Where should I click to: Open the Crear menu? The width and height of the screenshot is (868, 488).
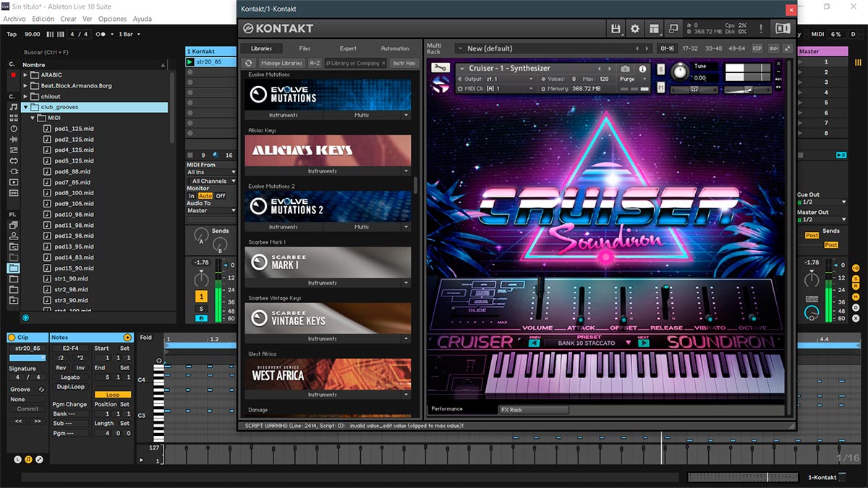point(69,19)
